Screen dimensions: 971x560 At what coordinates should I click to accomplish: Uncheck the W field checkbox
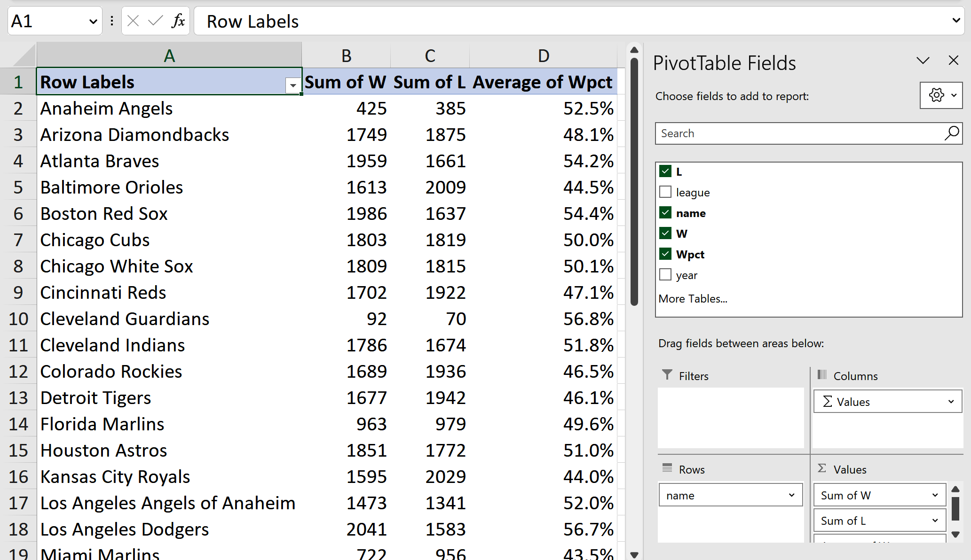tap(665, 233)
